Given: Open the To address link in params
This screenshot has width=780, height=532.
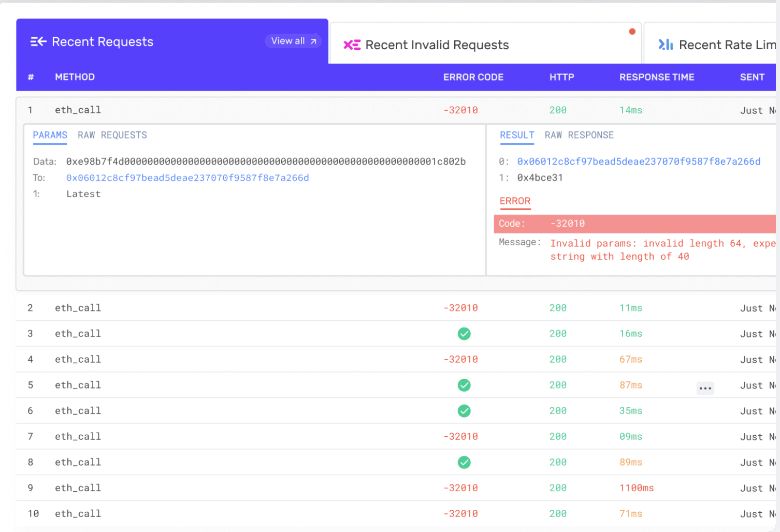Looking at the screenshot, I should [x=187, y=178].
